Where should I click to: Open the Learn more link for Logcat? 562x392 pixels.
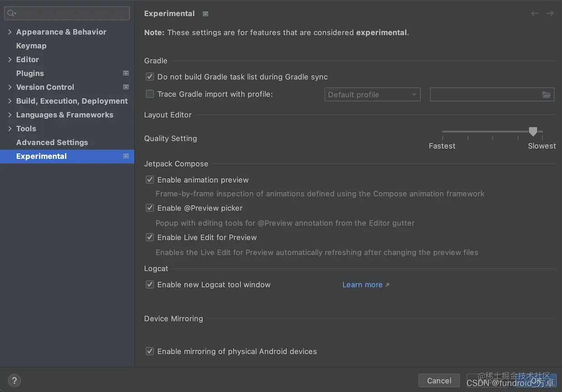(362, 285)
